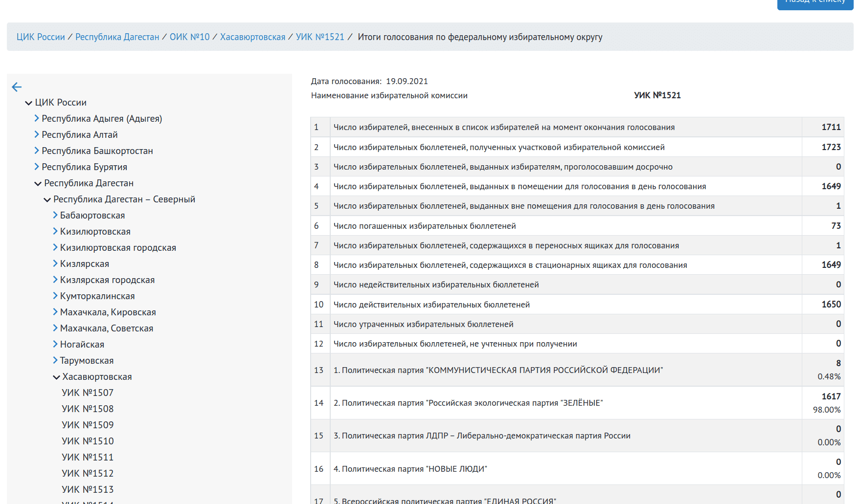Expand the Республика Алтай chevron

pos(37,134)
